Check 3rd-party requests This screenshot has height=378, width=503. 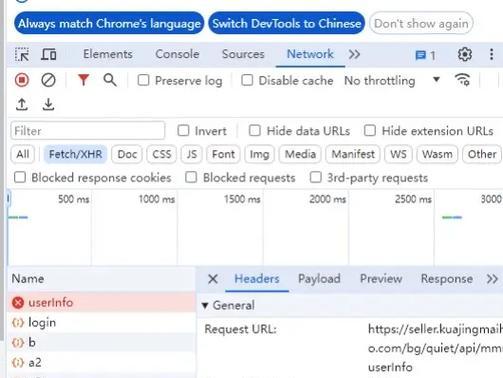point(316,177)
